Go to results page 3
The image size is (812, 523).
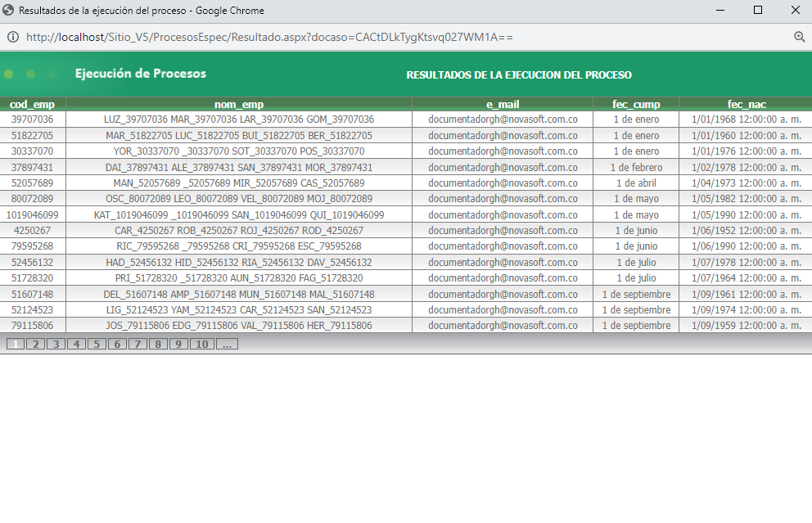56,344
